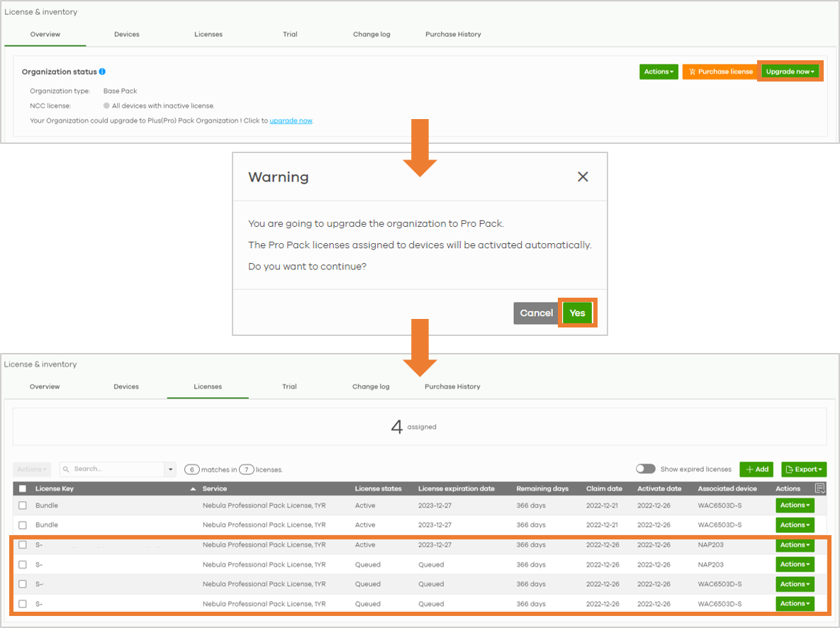
Task: Sort by Activate date column header
Action: click(659, 488)
